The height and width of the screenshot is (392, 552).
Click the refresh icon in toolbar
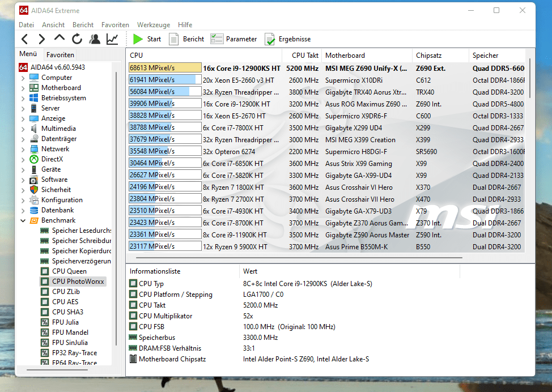(x=77, y=39)
